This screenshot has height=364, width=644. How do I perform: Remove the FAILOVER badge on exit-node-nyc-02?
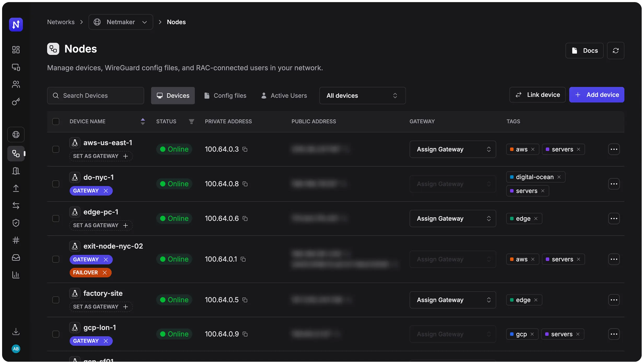105,273
